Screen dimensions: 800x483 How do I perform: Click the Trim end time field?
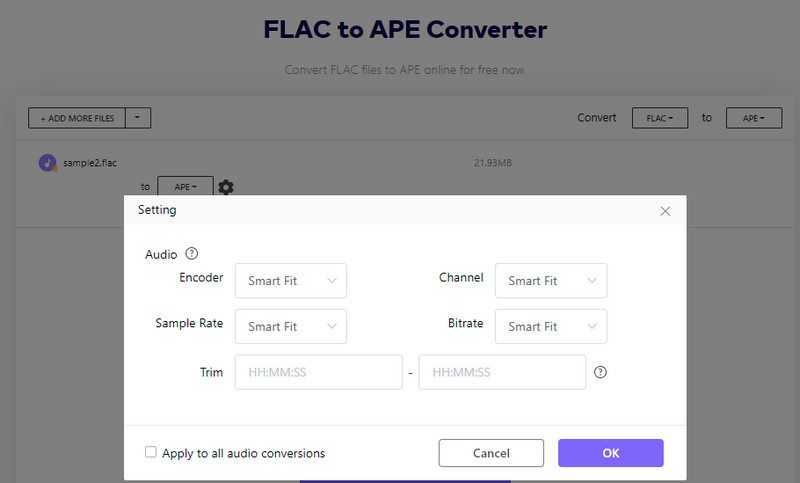[x=502, y=372]
